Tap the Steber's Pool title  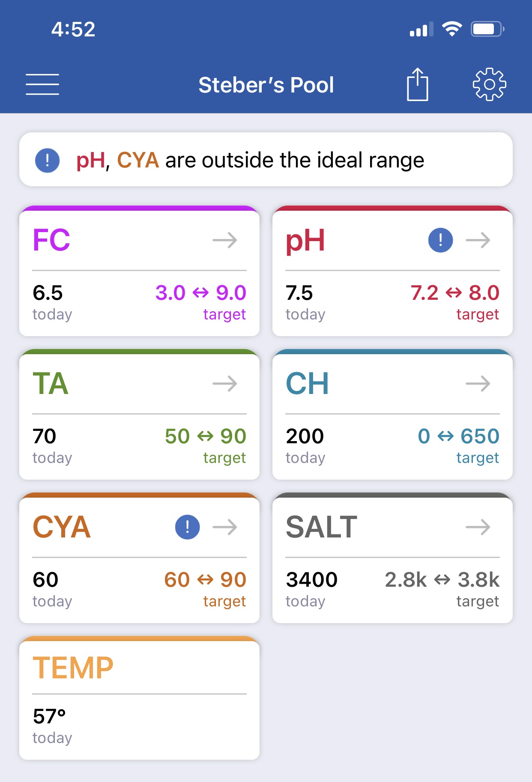pyautogui.click(x=266, y=85)
